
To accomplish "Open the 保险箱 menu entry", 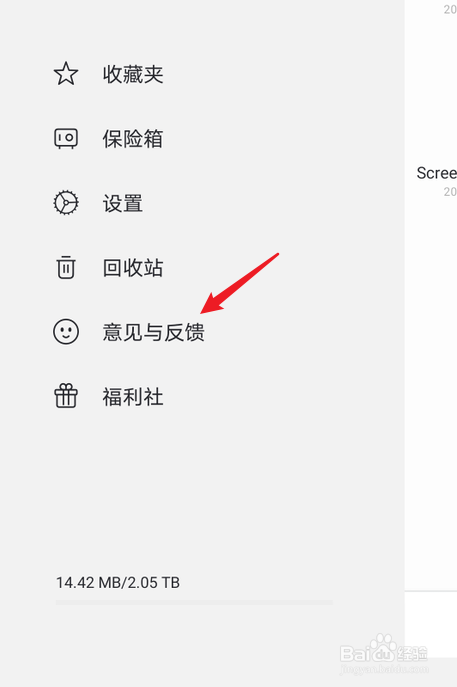I will (133, 138).
